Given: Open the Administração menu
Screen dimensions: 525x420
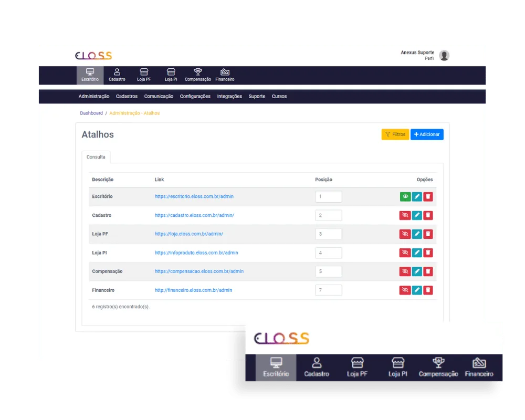Looking at the screenshot, I should [94, 97].
